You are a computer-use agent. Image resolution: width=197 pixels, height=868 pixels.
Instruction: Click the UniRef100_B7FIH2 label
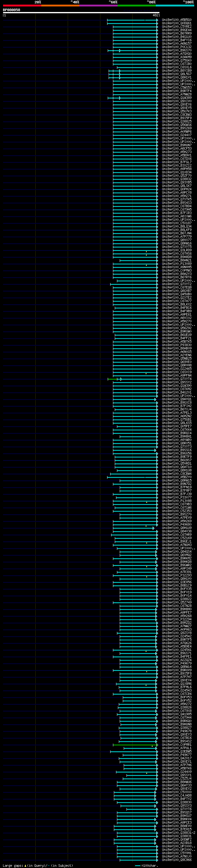click(176, 406)
